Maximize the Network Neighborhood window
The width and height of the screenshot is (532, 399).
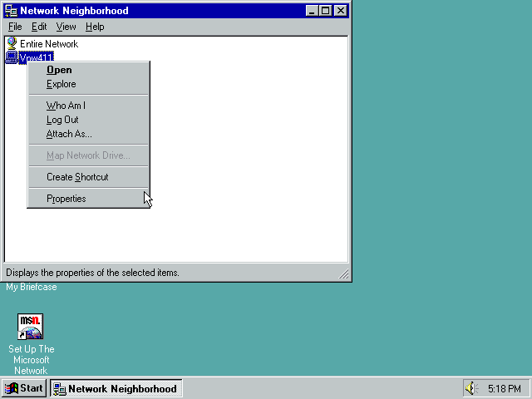click(x=325, y=11)
